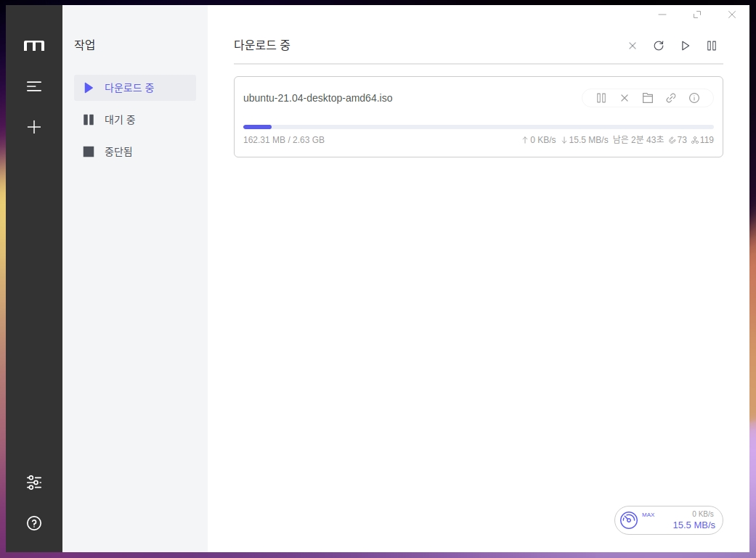Pause all tasks from header toolbar
The width and height of the screenshot is (756, 558).
pyautogui.click(x=712, y=46)
